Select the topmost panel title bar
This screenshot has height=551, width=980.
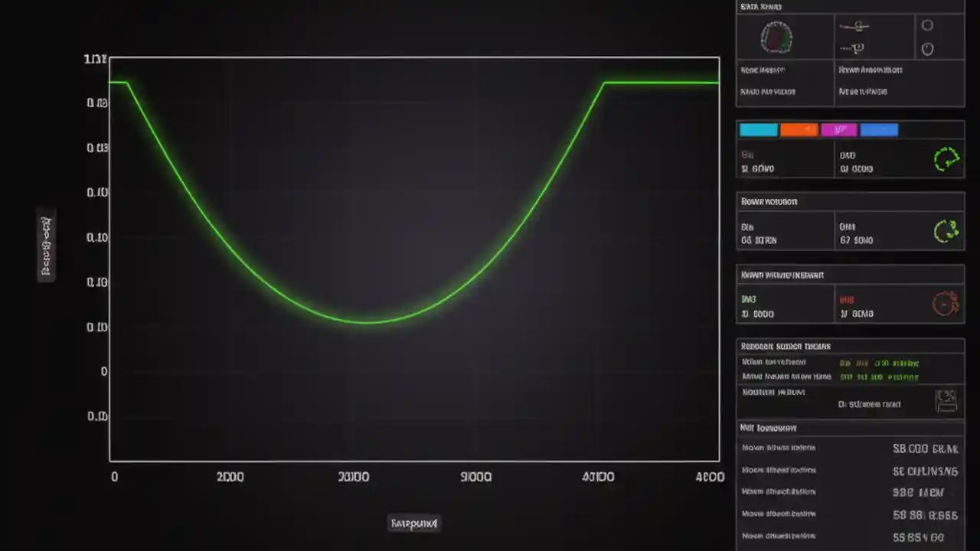[850, 6]
